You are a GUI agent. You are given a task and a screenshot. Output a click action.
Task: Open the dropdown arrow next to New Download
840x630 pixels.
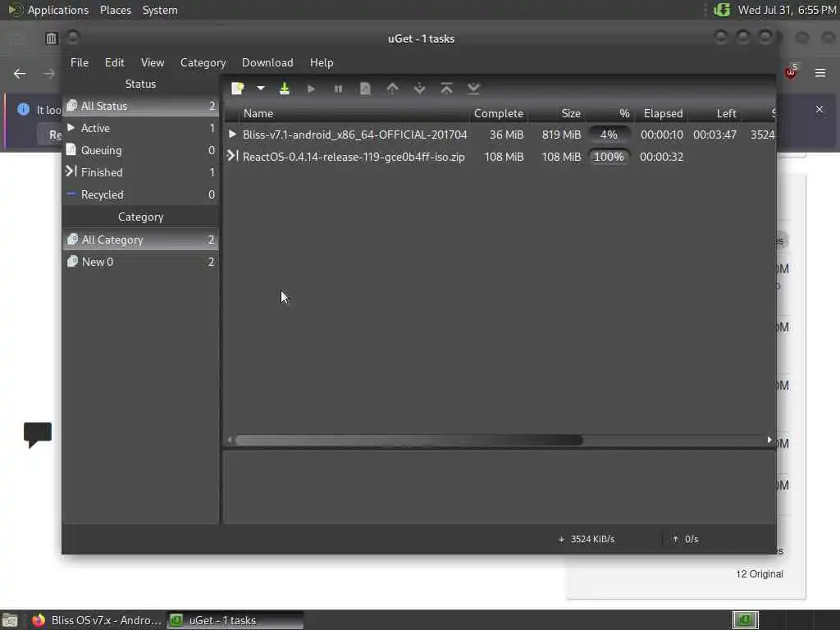coord(260,89)
